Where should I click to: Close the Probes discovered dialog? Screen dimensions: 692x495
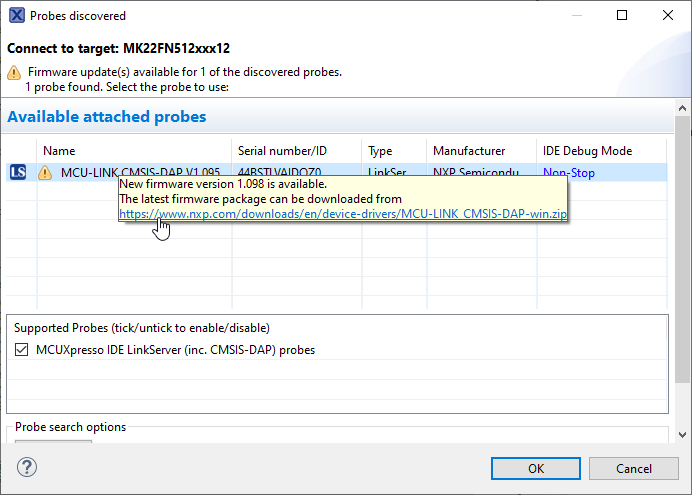[x=667, y=16]
